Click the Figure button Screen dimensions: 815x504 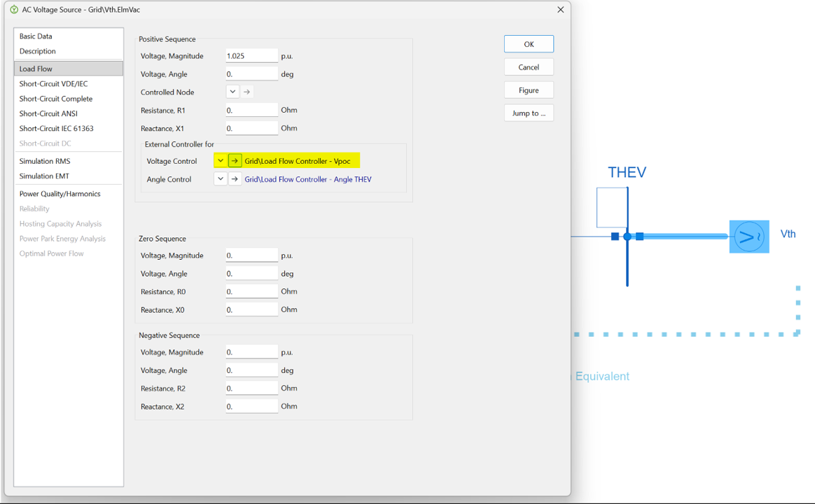(x=529, y=90)
